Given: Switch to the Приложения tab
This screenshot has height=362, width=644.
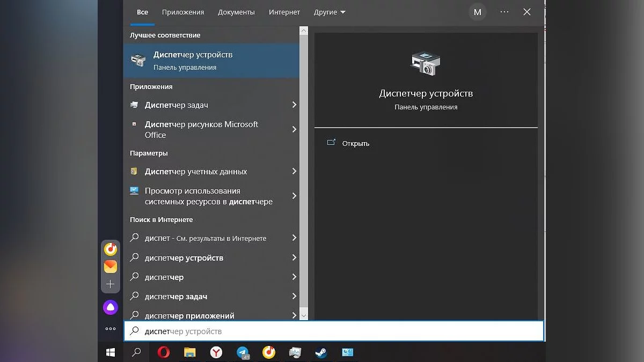Looking at the screenshot, I should [183, 12].
